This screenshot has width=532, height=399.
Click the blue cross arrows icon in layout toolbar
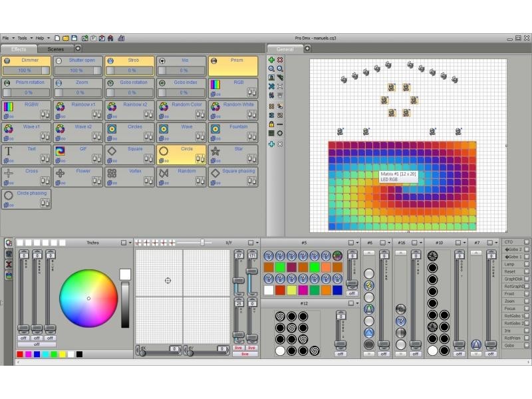[x=271, y=86]
